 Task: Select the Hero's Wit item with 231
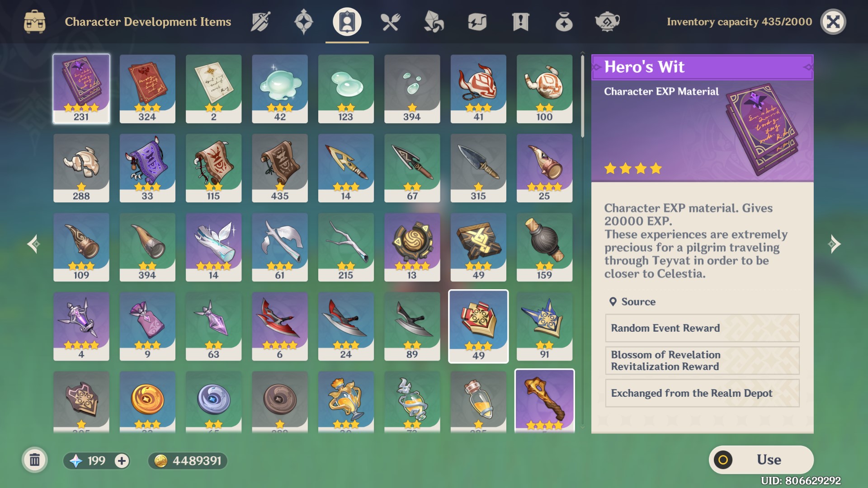(x=81, y=89)
